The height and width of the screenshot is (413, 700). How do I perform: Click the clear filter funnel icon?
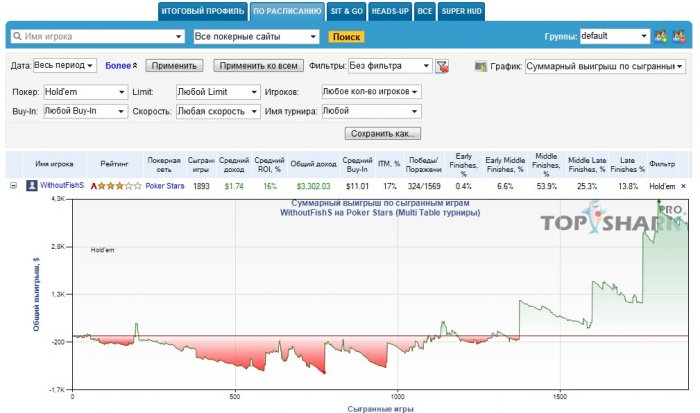click(442, 66)
